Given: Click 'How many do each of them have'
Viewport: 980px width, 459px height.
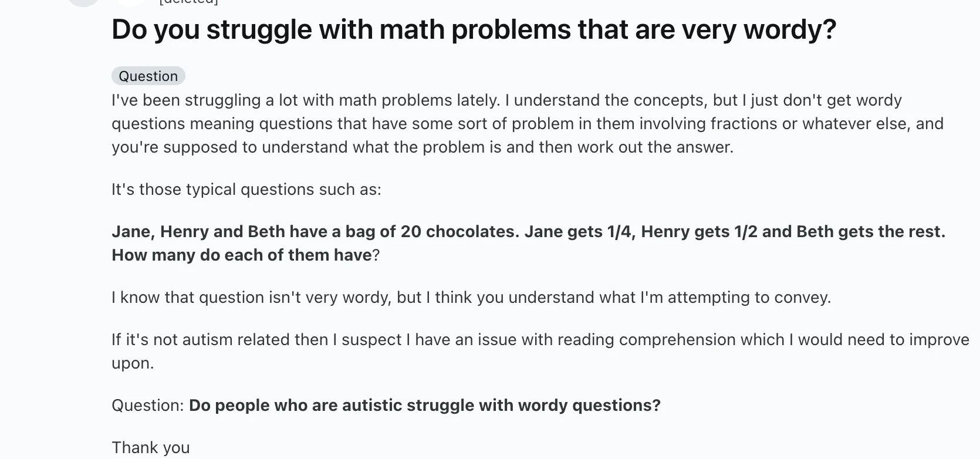Looking at the screenshot, I should (242, 255).
